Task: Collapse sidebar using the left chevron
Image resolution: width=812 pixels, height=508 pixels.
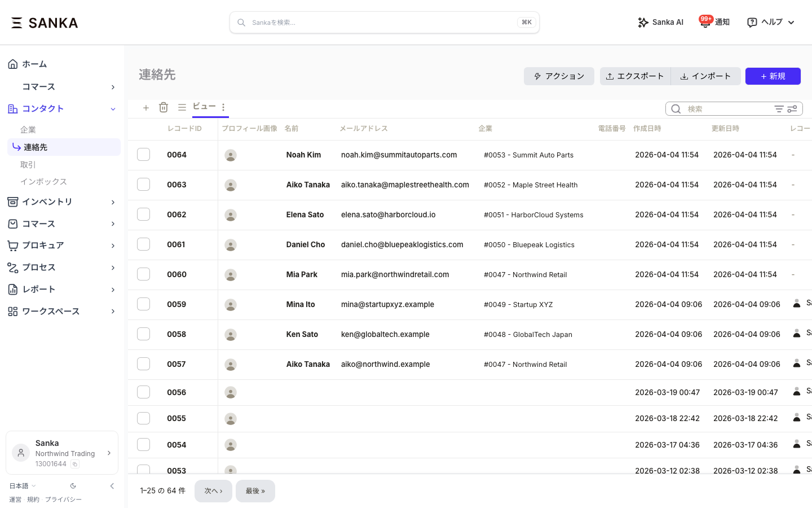Action: click(x=112, y=486)
